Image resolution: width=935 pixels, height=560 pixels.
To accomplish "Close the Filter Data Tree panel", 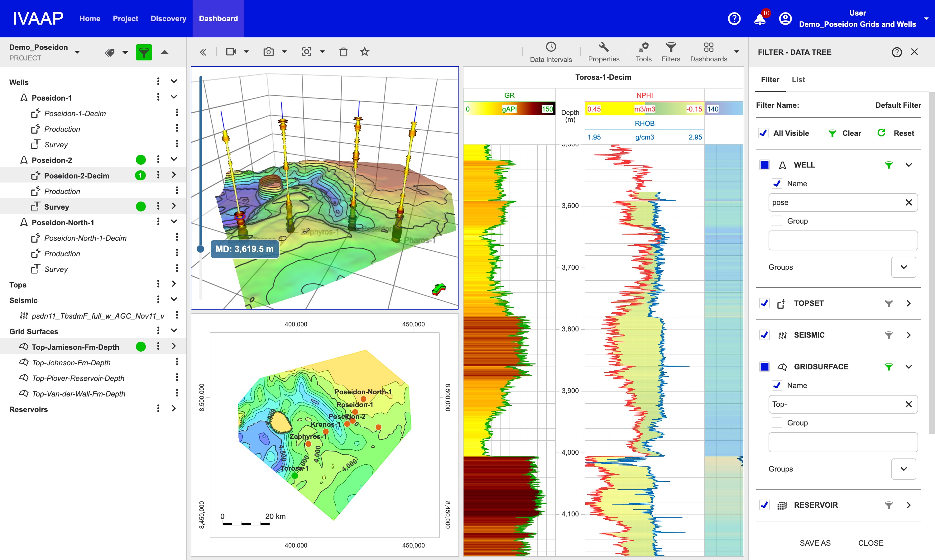I will pyautogui.click(x=914, y=52).
